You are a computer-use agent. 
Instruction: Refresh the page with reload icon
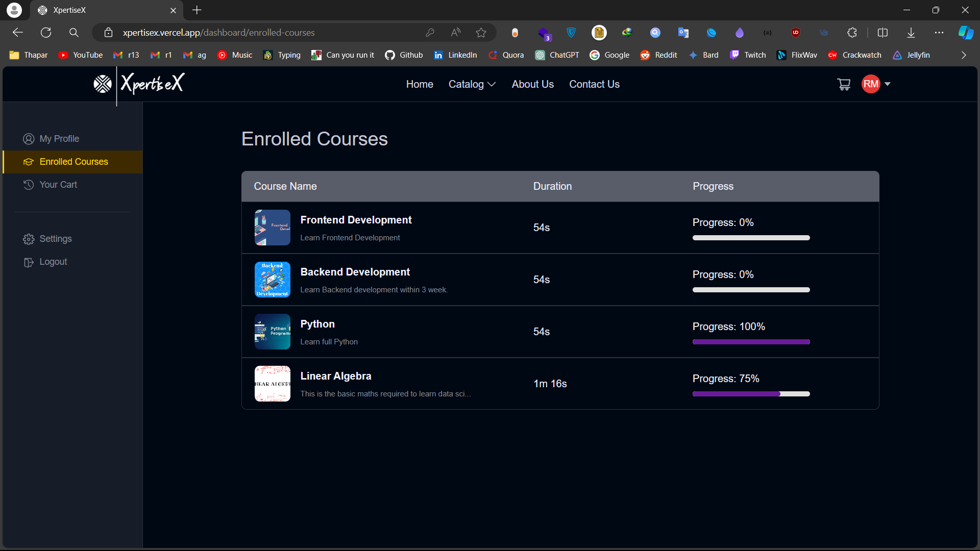click(46, 33)
